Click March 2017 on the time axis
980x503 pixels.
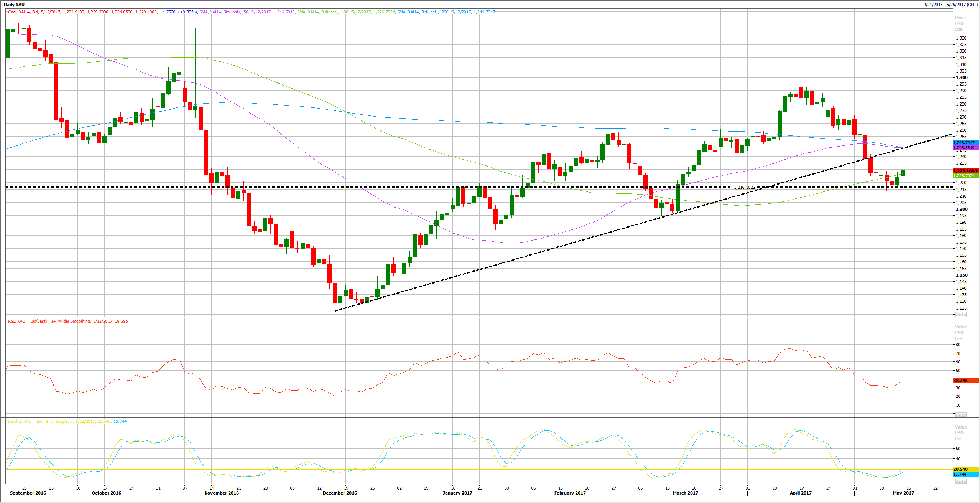coord(685,493)
